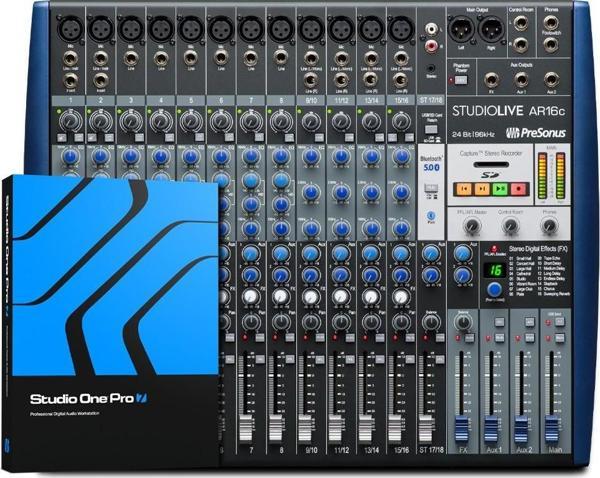
Task: Tap the "ST 17/18" label above the gain section
Action: [431, 100]
